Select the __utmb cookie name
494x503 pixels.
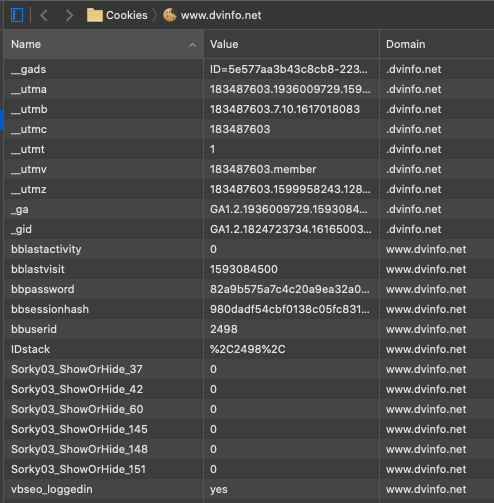click(x=29, y=109)
